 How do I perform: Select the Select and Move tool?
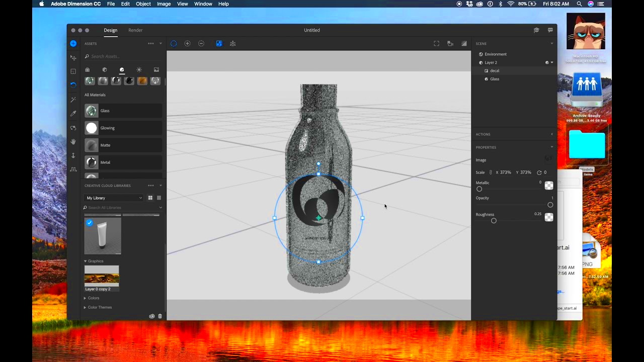[73, 58]
